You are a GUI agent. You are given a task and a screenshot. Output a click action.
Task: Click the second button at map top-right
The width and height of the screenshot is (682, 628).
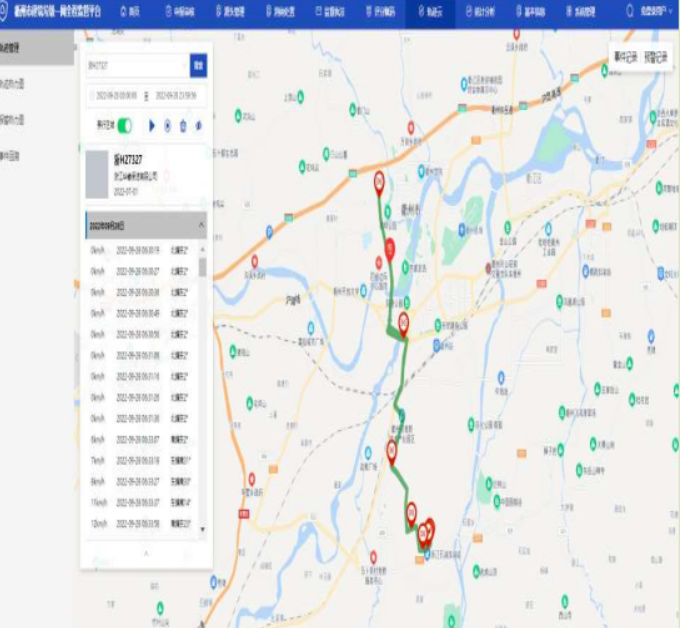click(x=656, y=57)
